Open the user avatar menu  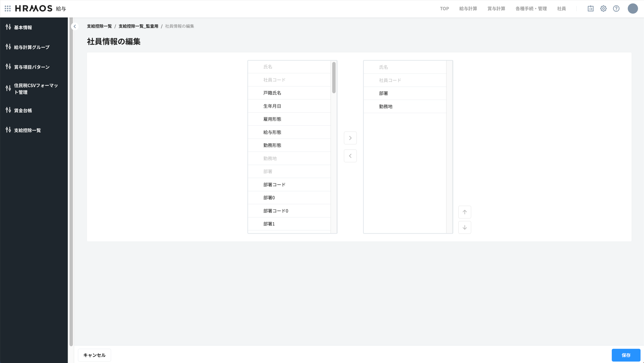[x=632, y=8]
